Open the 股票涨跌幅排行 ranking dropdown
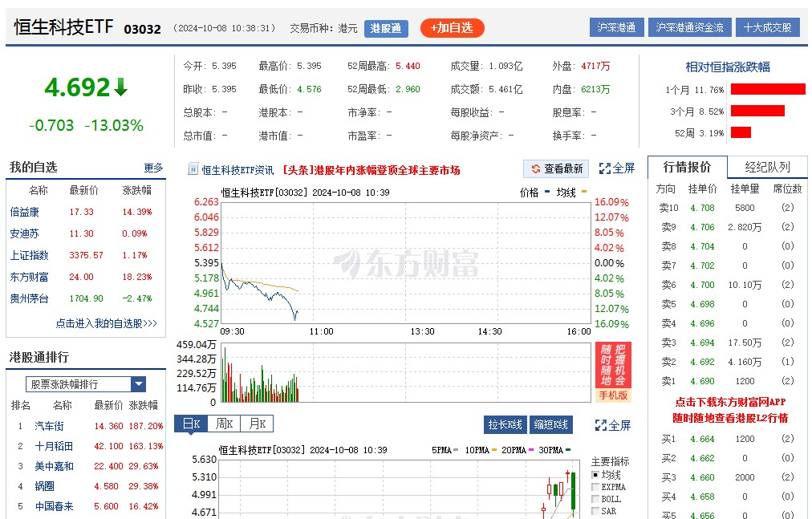 (138, 384)
